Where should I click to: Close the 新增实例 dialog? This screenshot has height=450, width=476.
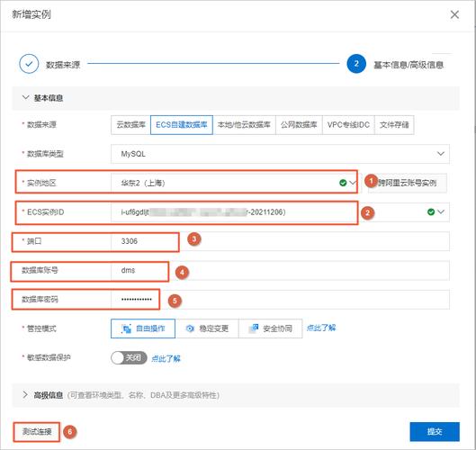454,14
